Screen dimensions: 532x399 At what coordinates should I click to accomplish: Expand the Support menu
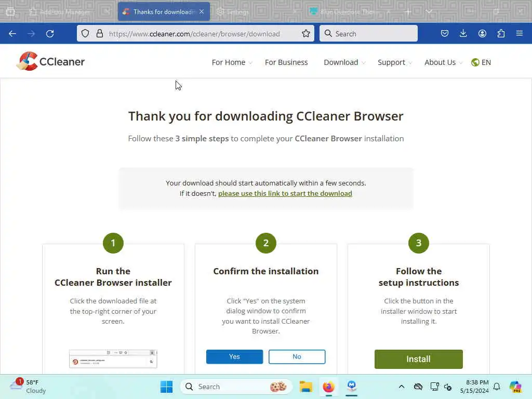(395, 62)
